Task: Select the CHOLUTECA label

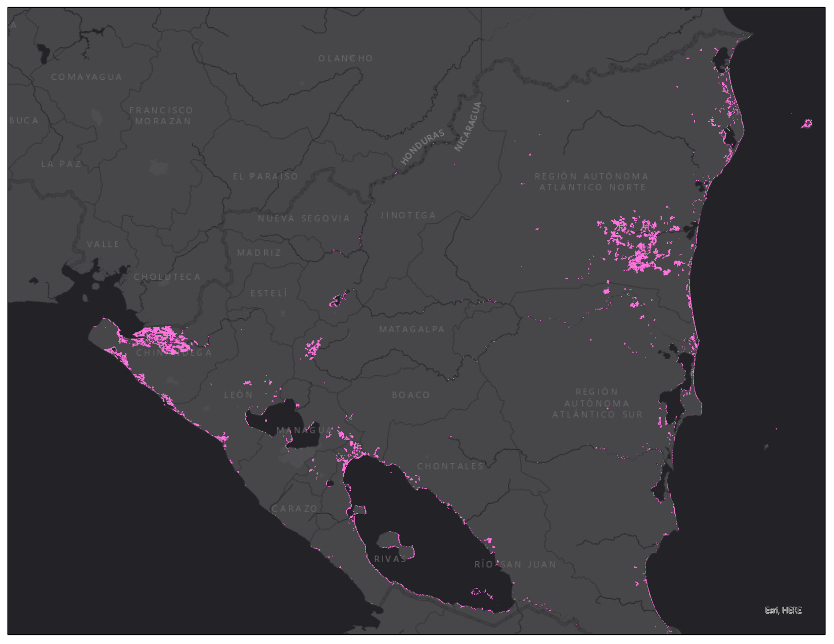Action: click(x=167, y=277)
